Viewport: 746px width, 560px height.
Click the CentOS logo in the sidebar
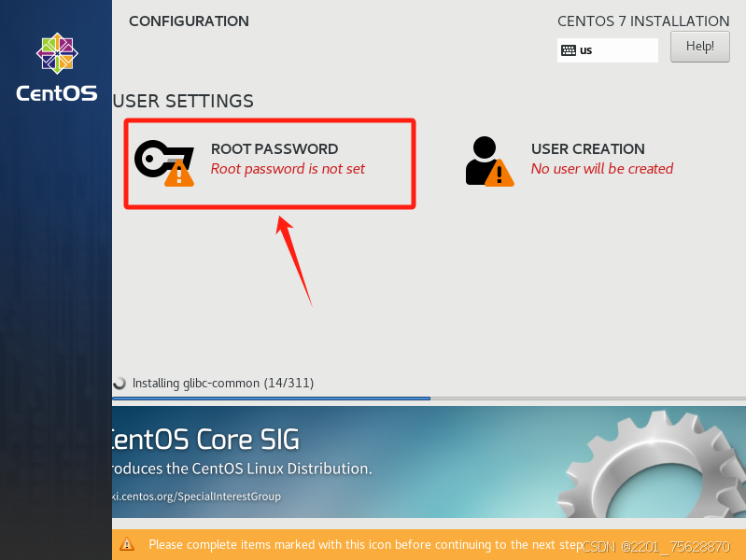coord(57,67)
